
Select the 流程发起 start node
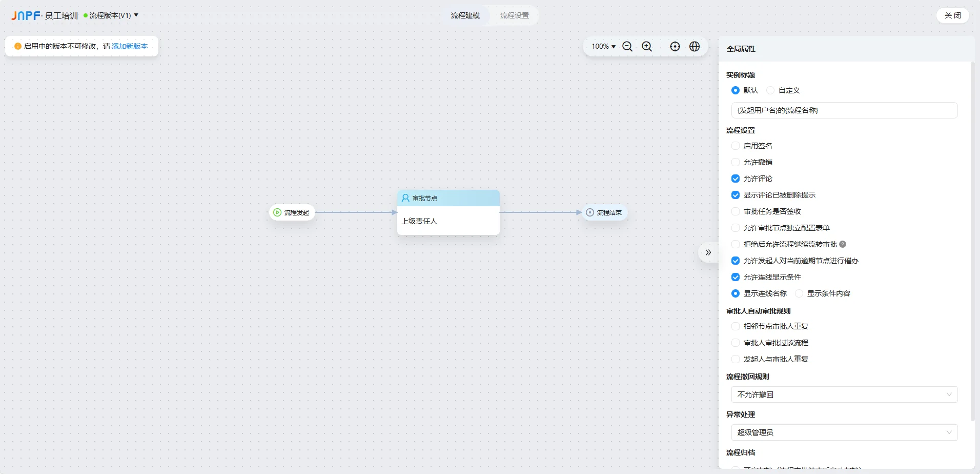[x=292, y=212]
